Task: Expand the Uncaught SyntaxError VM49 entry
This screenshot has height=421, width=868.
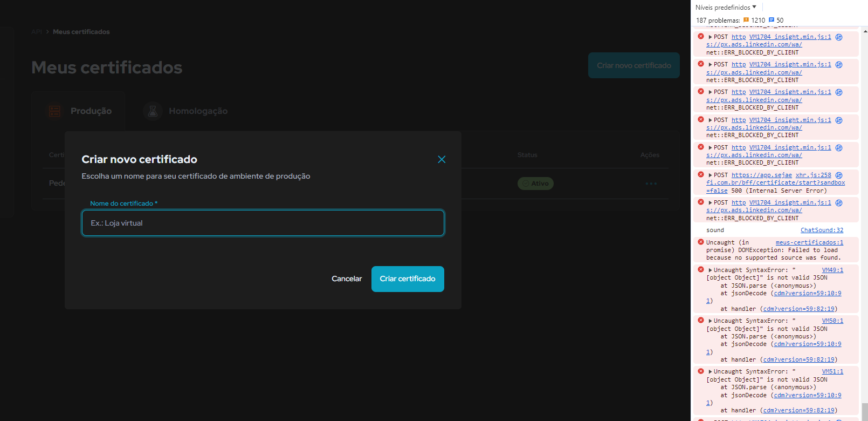Action: (711, 270)
